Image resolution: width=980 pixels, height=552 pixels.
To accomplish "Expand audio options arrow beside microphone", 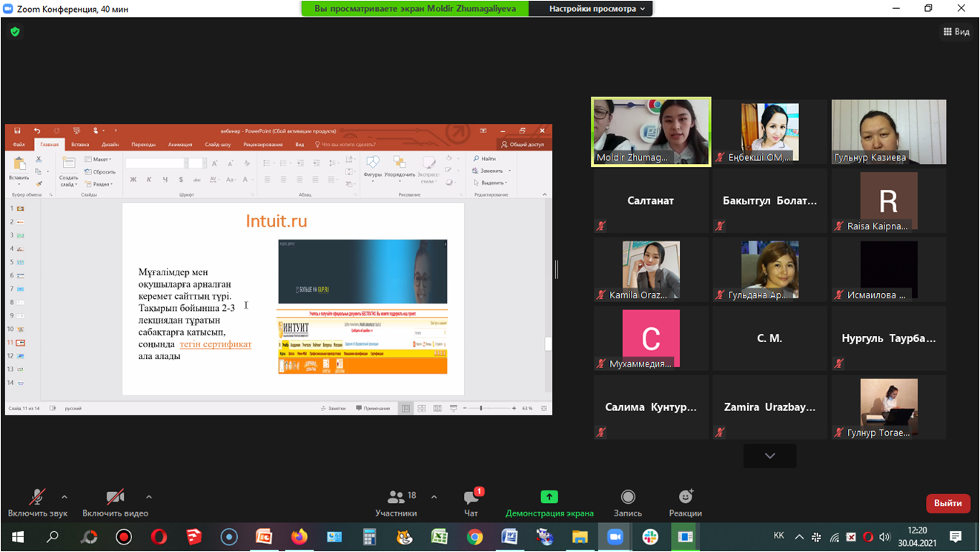I will [x=64, y=497].
